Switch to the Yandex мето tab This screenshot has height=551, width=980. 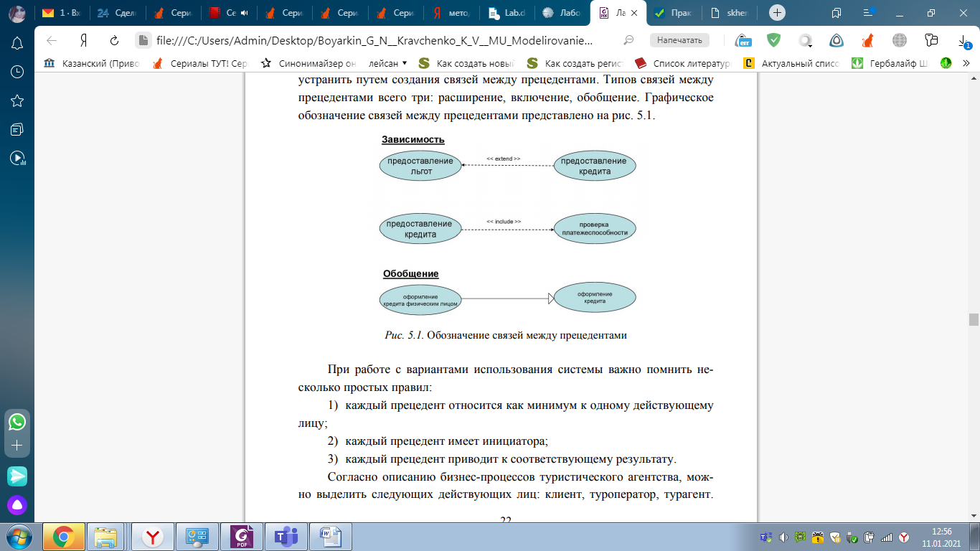point(452,12)
